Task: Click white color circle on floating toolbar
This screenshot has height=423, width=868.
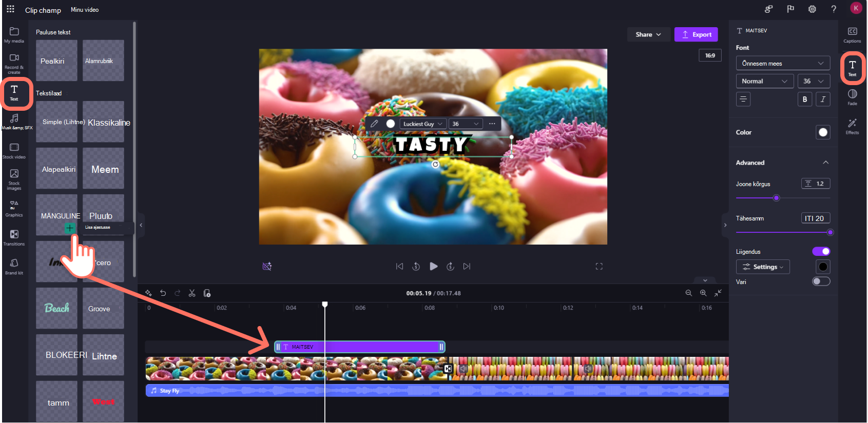Action: (x=391, y=124)
